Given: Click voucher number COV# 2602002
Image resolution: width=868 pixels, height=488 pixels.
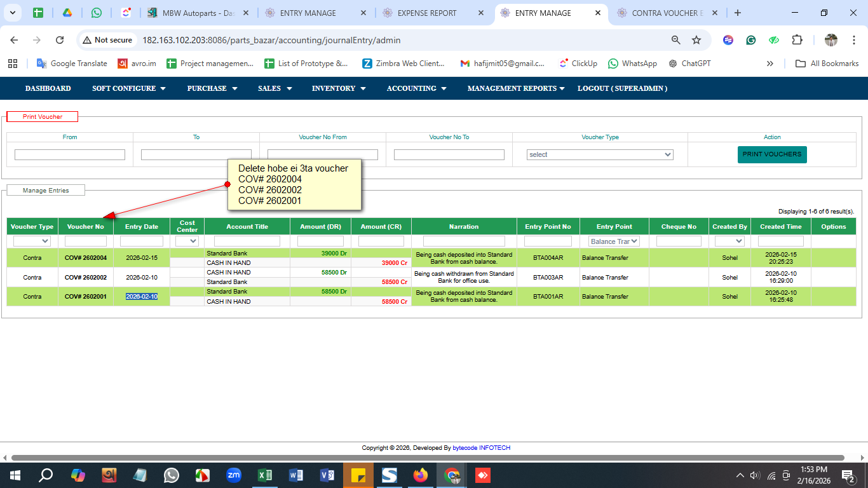Looking at the screenshot, I should point(86,278).
